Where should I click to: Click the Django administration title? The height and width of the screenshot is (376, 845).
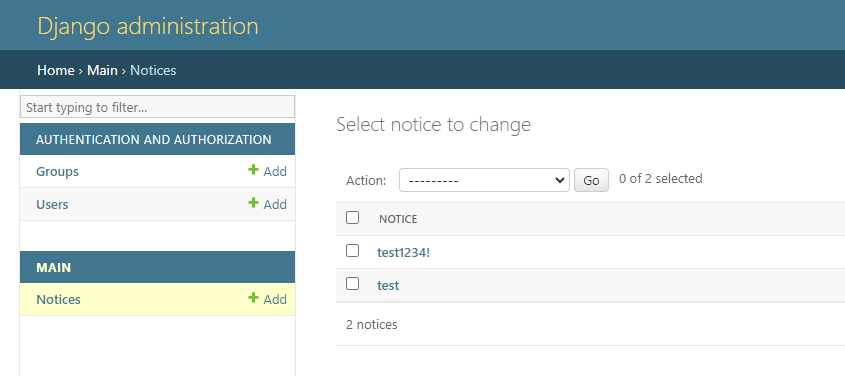coord(148,26)
